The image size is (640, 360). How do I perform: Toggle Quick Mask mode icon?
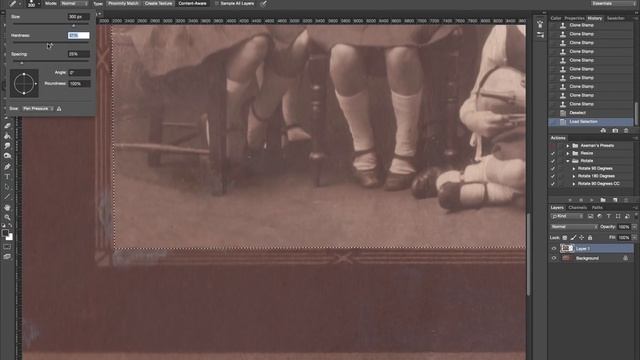point(7,247)
